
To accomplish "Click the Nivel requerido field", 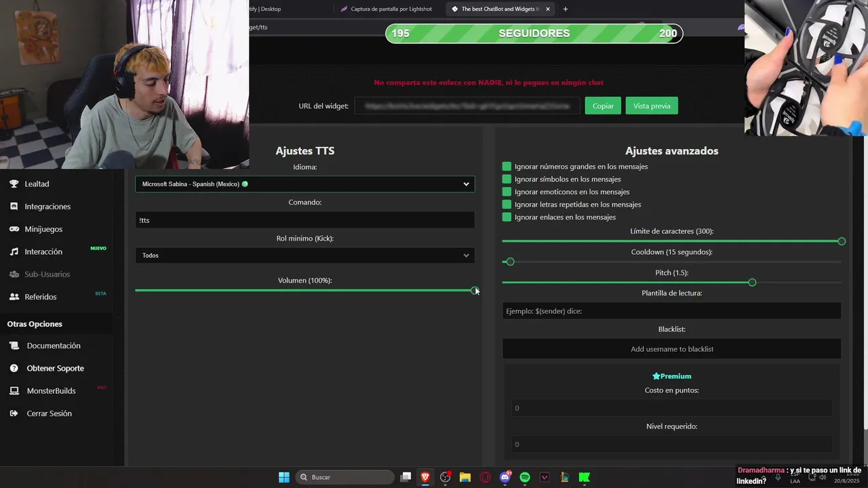I will pos(671,445).
